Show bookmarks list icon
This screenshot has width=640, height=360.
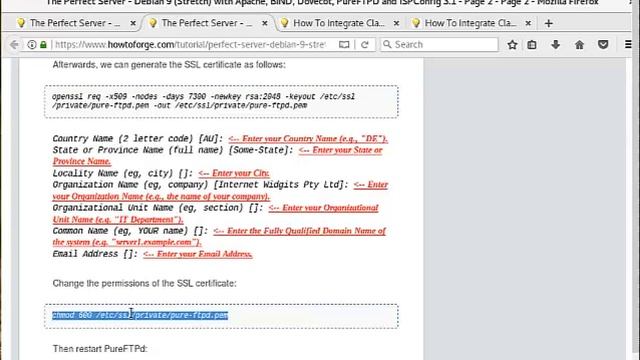[532, 44]
